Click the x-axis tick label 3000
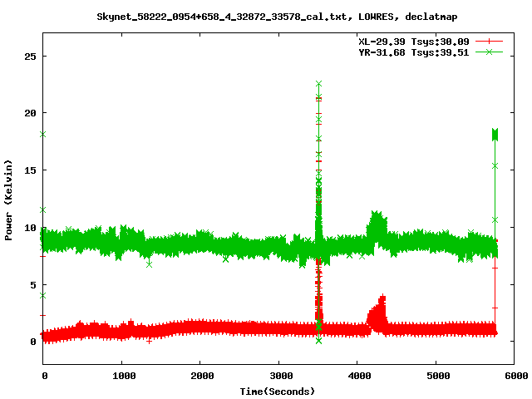Screen dimensions: 532x399 point(281,376)
